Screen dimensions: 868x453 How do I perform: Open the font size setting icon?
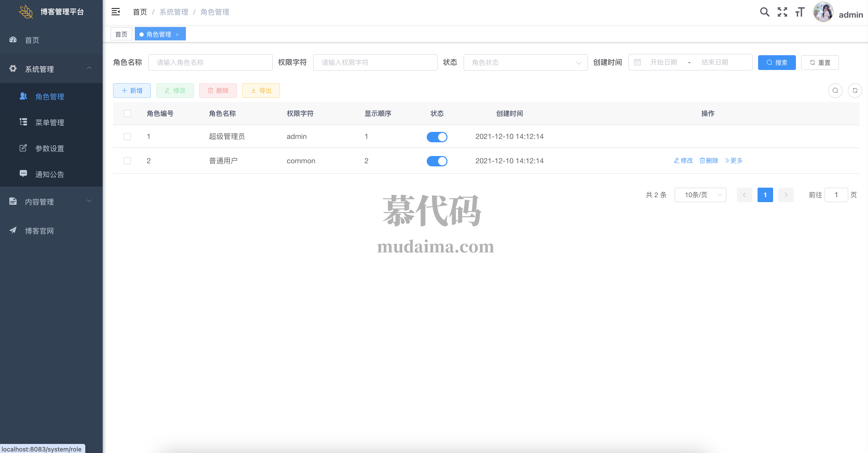[800, 12]
